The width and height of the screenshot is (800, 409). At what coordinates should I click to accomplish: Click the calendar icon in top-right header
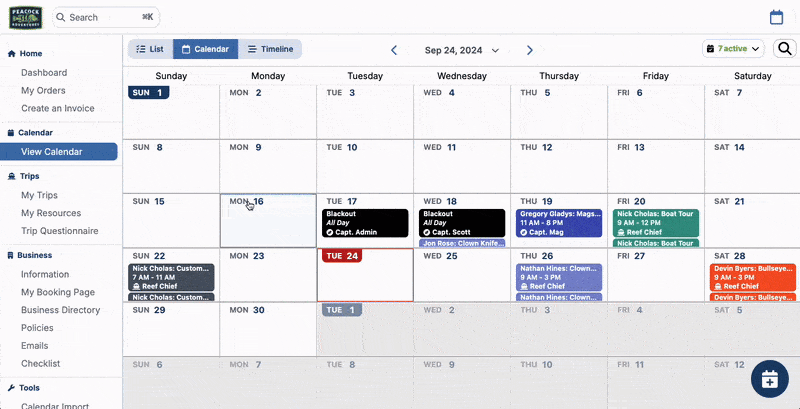tap(776, 17)
